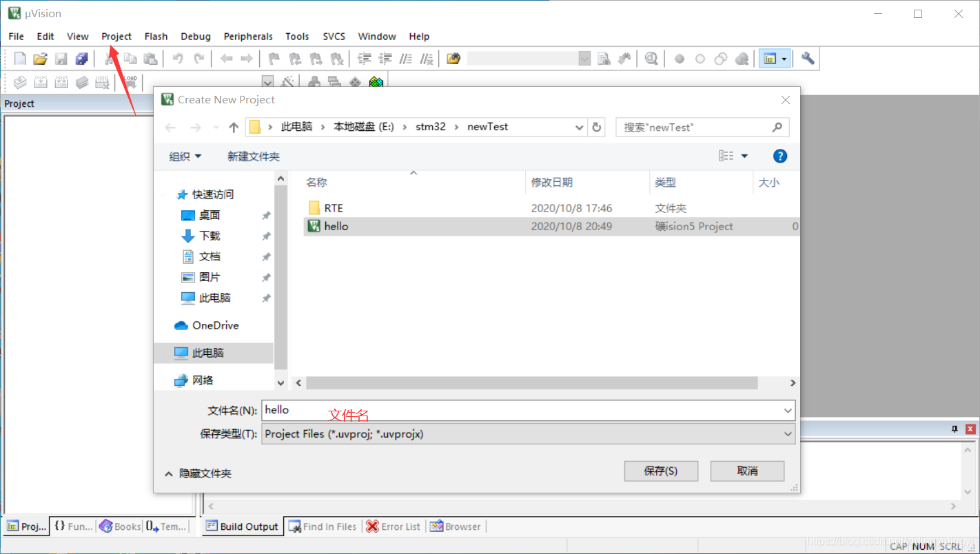
Task: Click the Redo toolbar icon
Action: 199,59
